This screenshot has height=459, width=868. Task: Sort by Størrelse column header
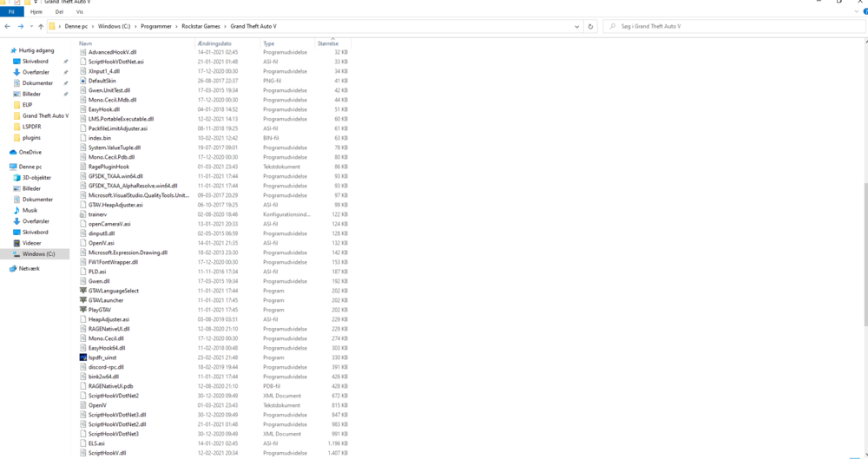point(328,43)
